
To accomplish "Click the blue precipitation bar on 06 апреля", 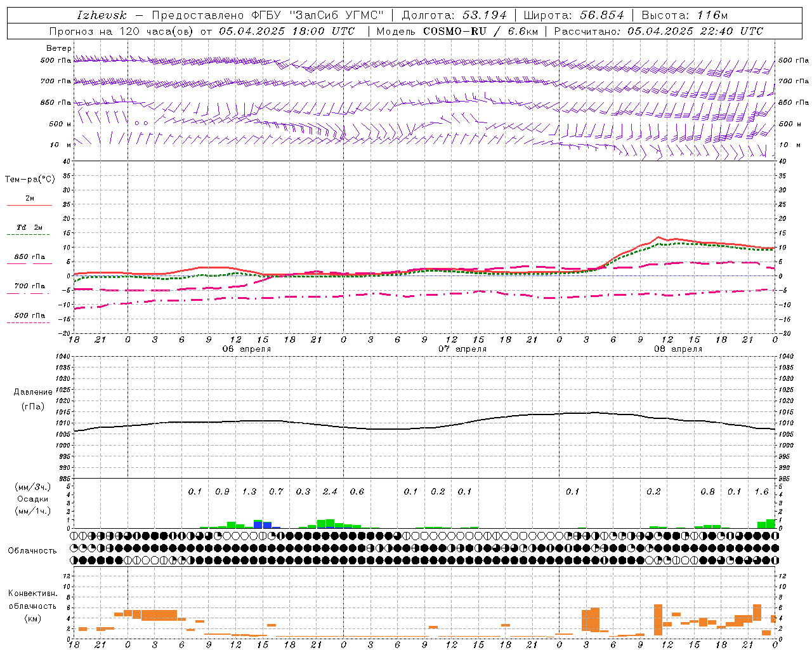I will (x=258, y=525).
